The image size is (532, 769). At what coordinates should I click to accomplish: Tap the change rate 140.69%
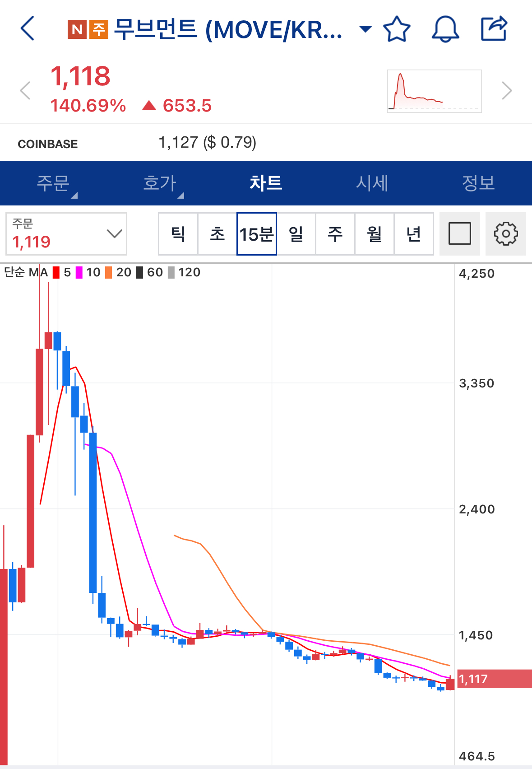88,106
